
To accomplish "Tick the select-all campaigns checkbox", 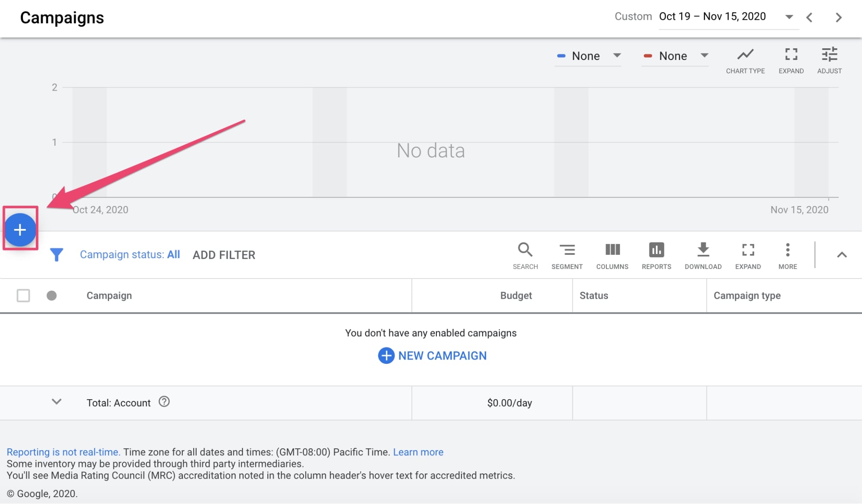I will coord(23,296).
